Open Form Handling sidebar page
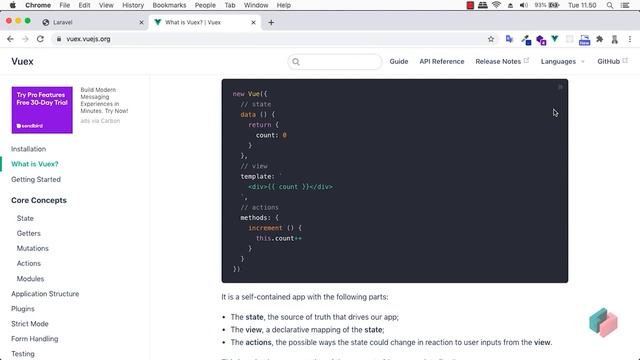 pos(35,339)
